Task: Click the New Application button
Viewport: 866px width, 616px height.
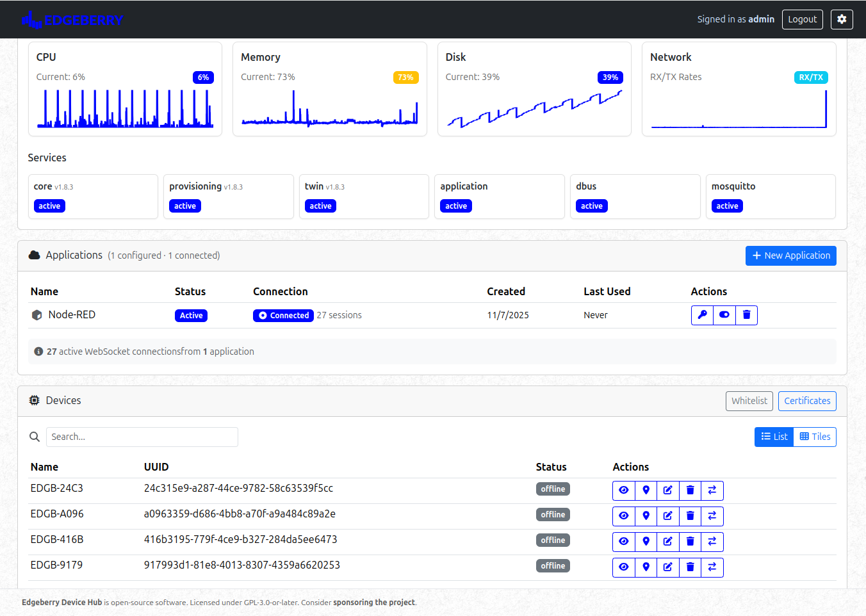Action: (x=790, y=255)
